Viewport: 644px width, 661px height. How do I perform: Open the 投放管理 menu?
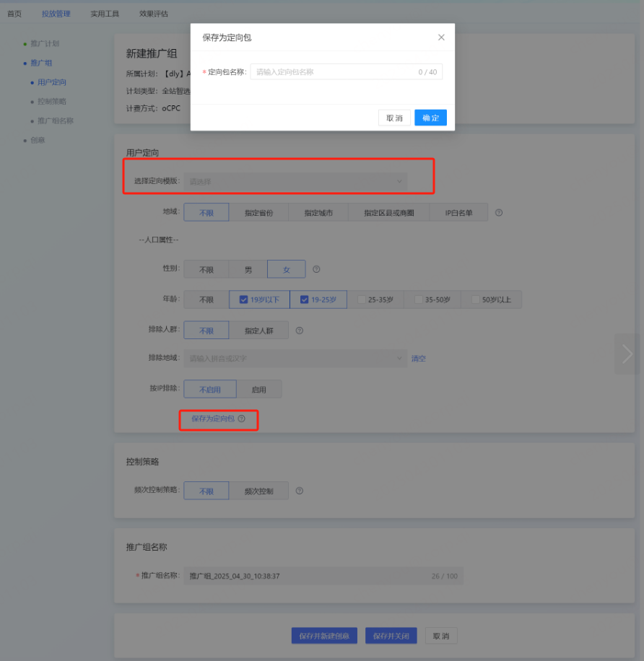point(56,14)
